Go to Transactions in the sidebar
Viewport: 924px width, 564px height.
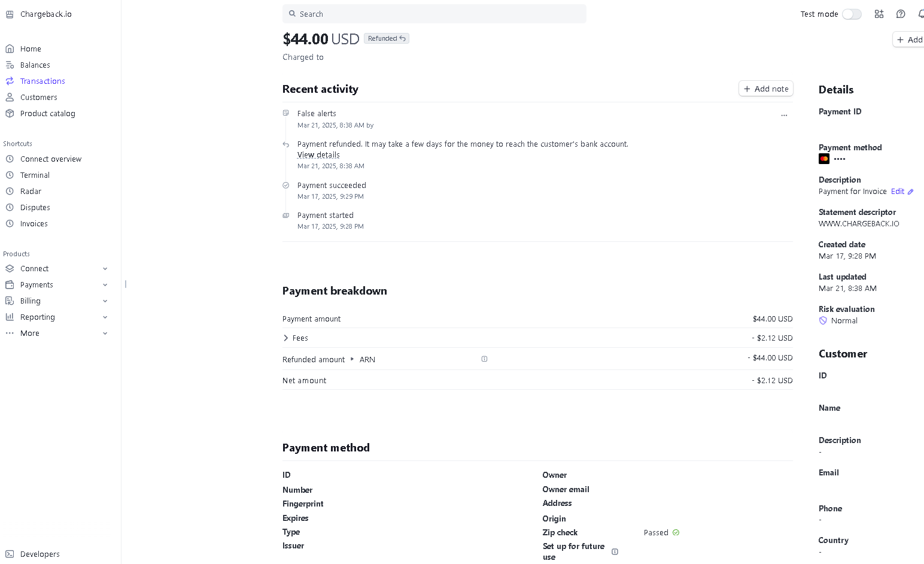tap(42, 81)
